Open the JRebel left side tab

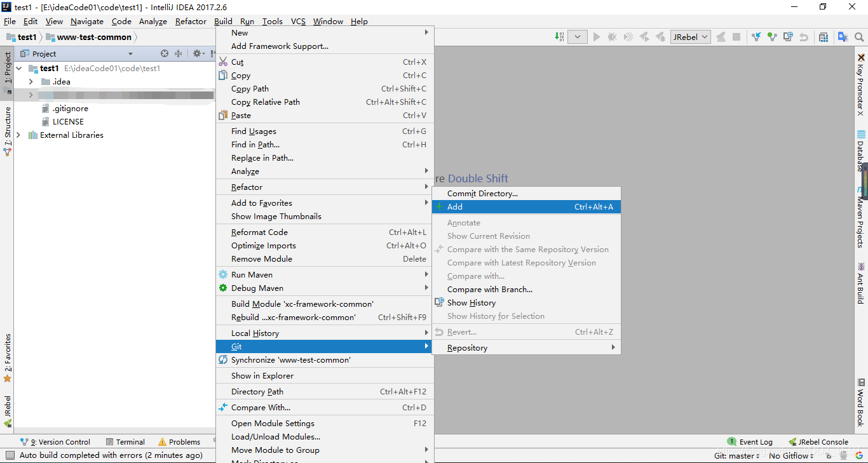(8, 411)
